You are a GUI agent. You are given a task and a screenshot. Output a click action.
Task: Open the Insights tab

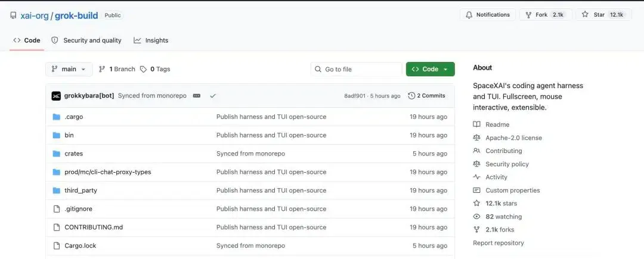pyautogui.click(x=151, y=40)
